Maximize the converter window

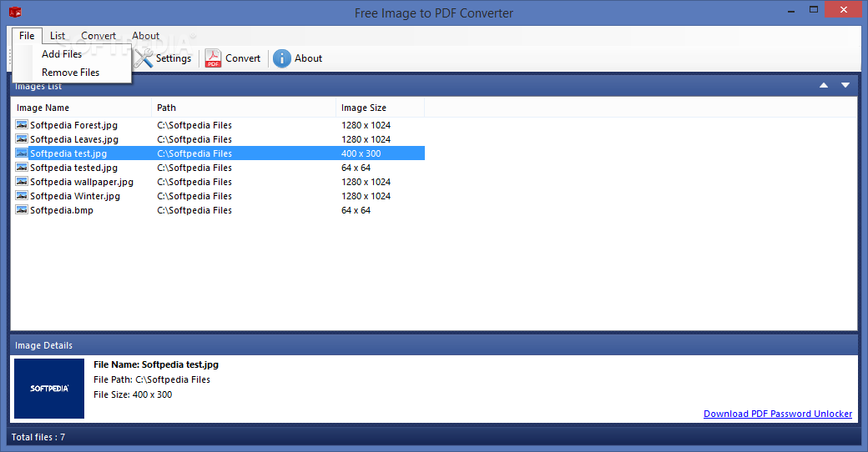click(x=813, y=9)
